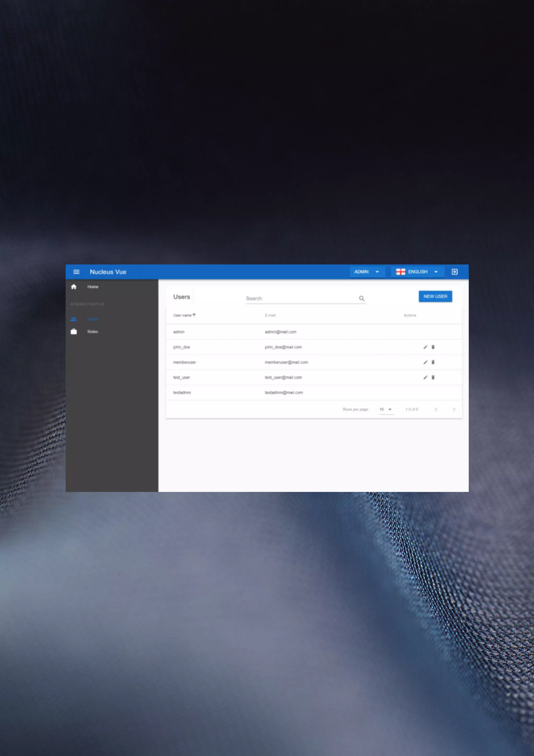Screen dimensions: 534x756
Task: Expand the rows per page selector
Action: 386,409
